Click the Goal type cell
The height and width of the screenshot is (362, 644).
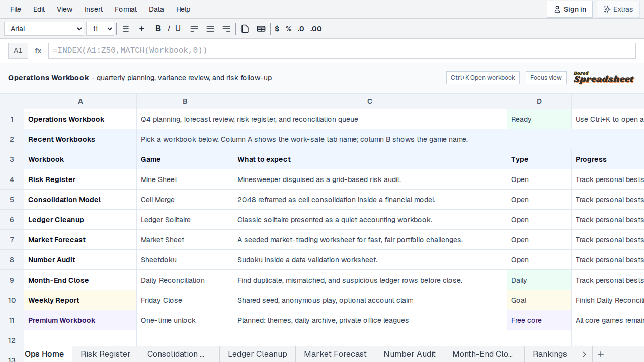pos(539,300)
